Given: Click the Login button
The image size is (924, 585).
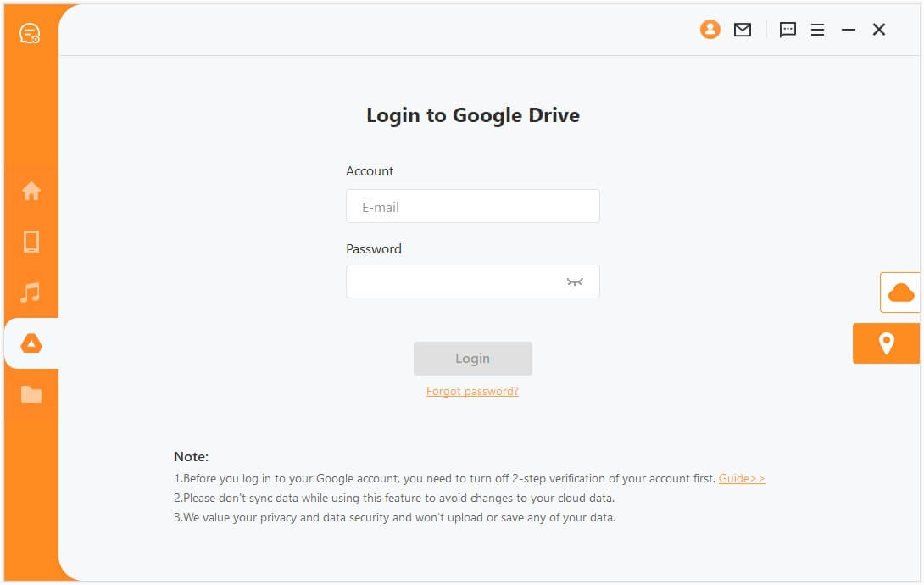Looking at the screenshot, I should pos(472,358).
